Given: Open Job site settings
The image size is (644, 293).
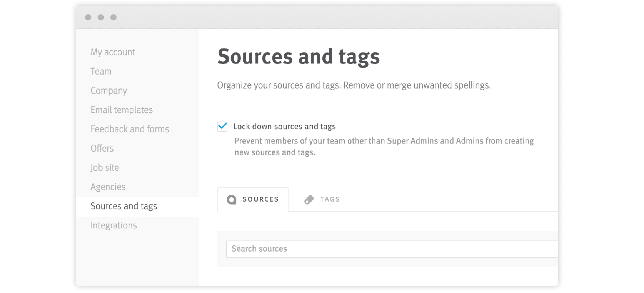Looking at the screenshot, I should 104,167.
